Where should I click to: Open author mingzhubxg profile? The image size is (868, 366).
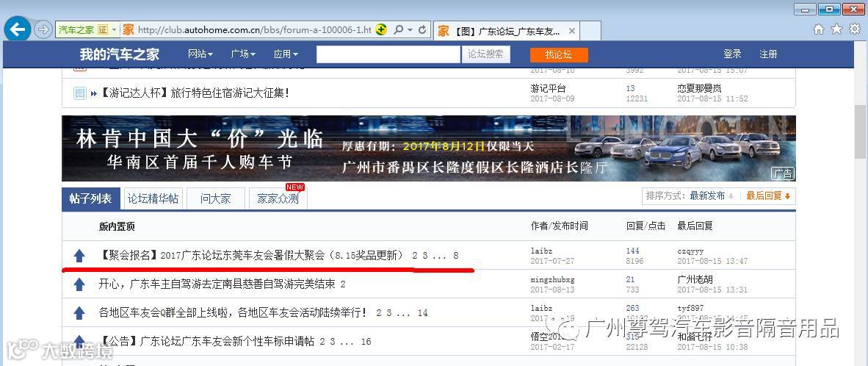point(552,279)
